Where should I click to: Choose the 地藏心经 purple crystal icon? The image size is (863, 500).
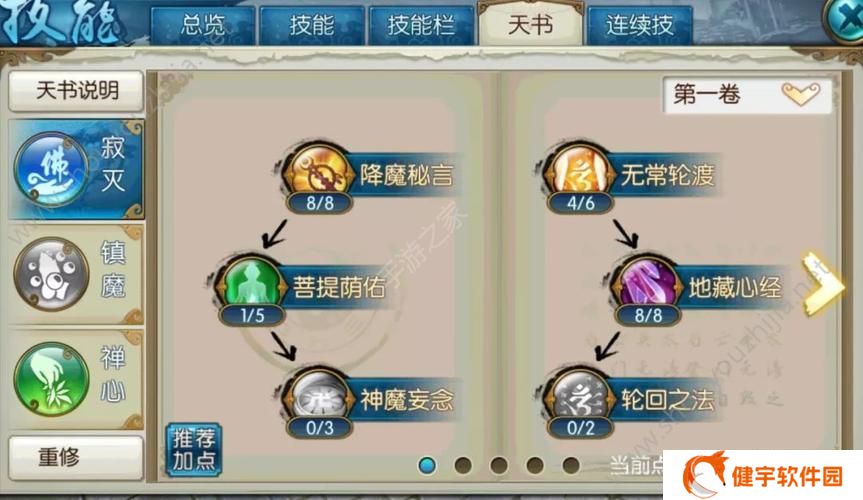(647, 286)
